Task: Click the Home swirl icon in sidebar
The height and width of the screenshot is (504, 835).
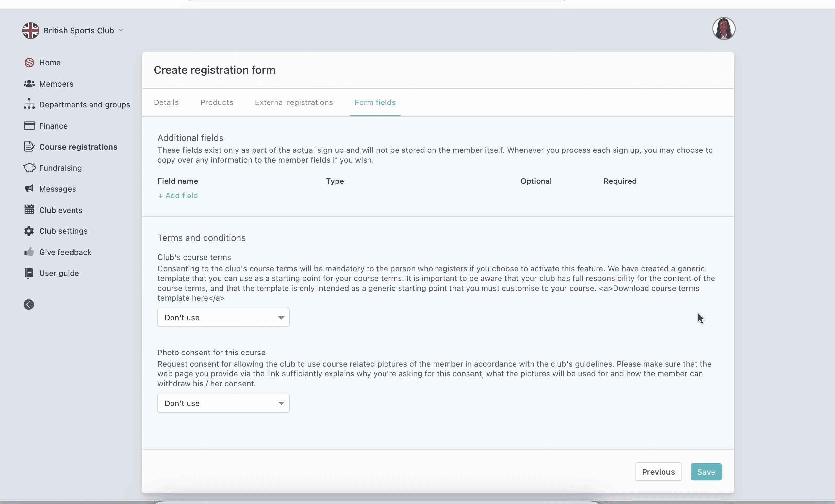Action: click(x=29, y=63)
